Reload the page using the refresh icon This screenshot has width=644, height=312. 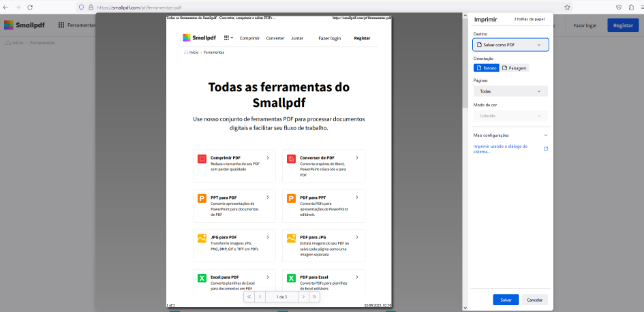(30, 7)
